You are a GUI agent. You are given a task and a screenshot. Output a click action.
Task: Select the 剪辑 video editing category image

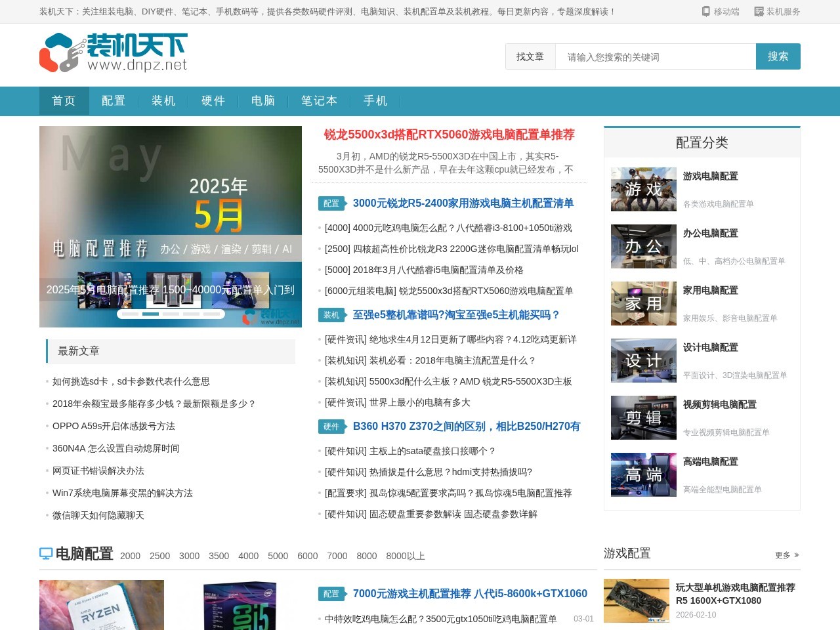pos(643,418)
